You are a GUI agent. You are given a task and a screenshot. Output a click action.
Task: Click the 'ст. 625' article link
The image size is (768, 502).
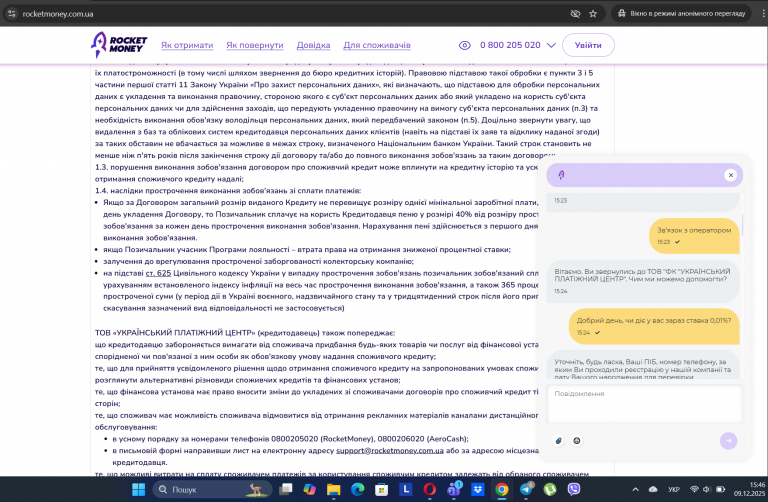158,273
